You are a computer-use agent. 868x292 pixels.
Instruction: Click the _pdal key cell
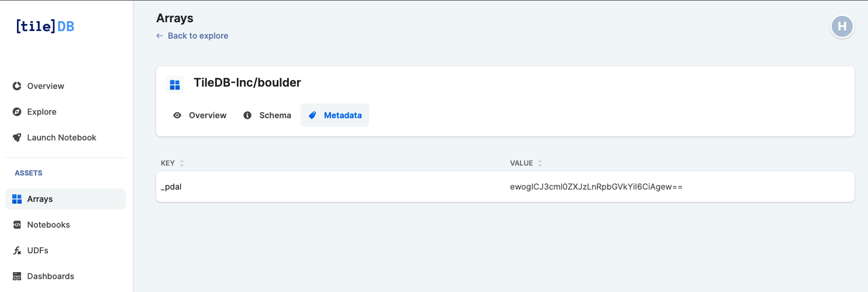pos(171,187)
